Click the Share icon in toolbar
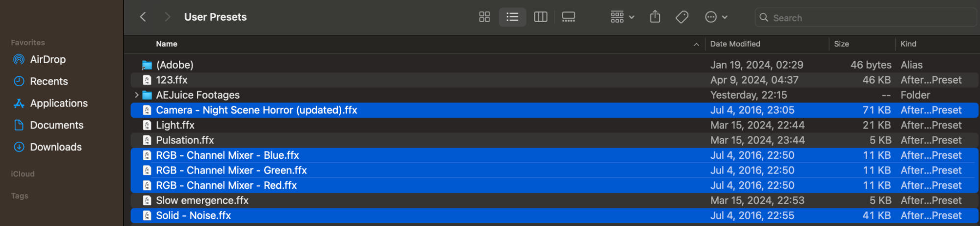This screenshot has width=980, height=226. [x=655, y=17]
